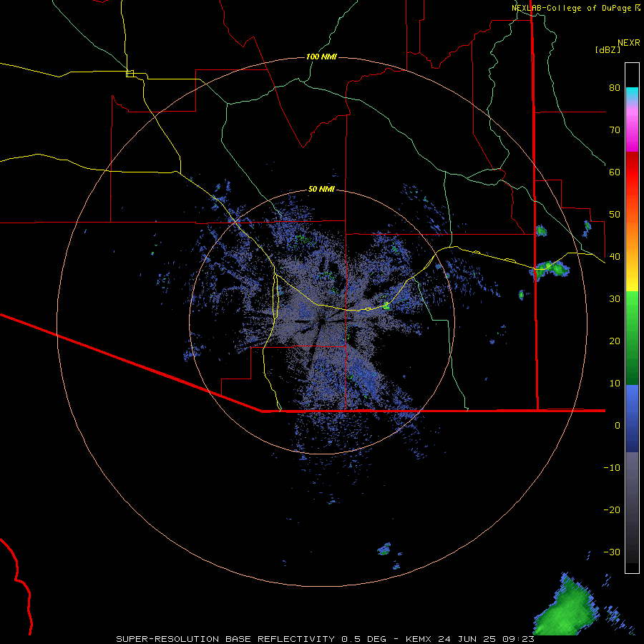Click the 20 dBZ scale tick label

tap(615, 341)
